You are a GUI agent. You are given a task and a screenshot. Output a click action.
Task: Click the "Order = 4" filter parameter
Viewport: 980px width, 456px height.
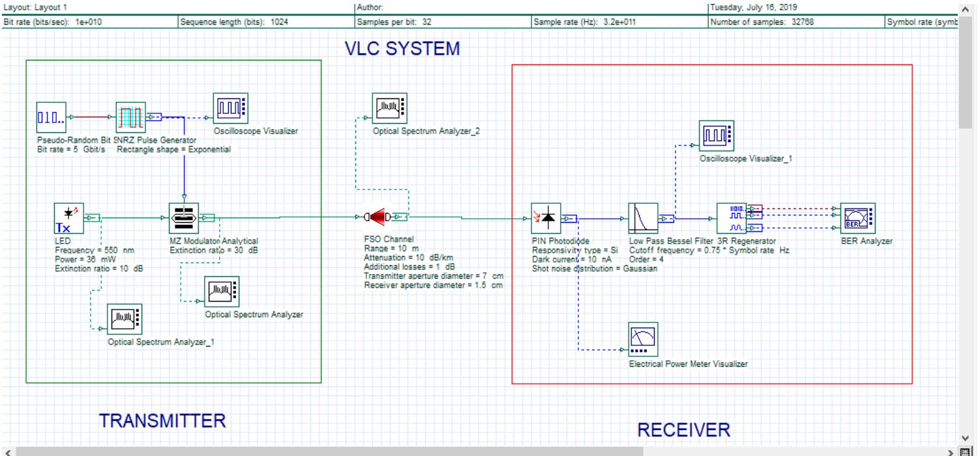click(647, 259)
